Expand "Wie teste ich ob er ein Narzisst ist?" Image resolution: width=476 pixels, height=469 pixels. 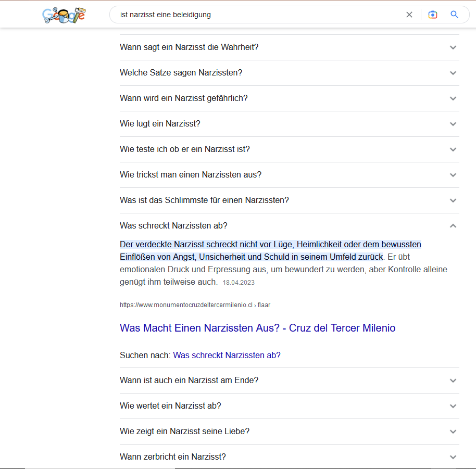tap(184, 149)
